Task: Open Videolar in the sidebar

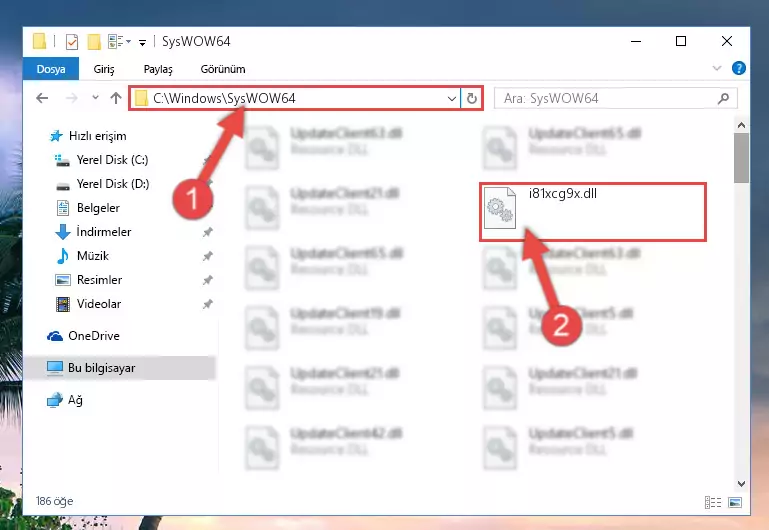Action: [x=99, y=304]
